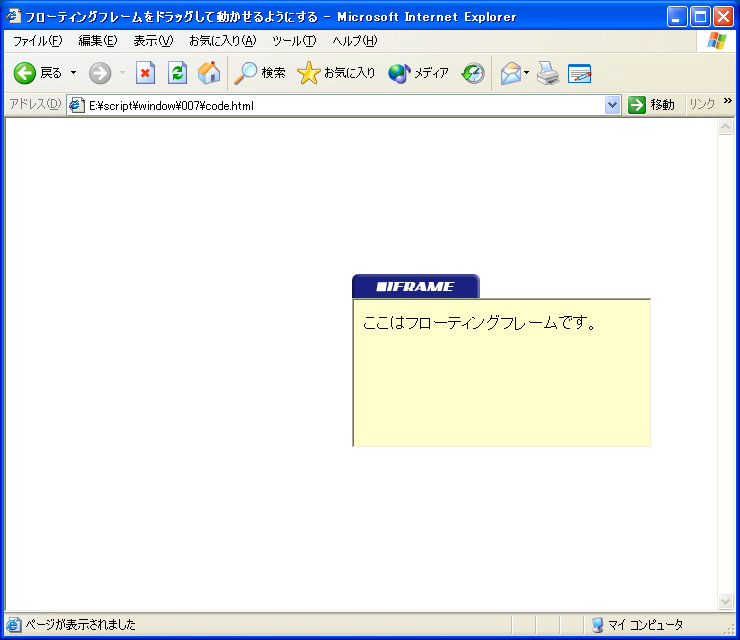Minimize the Internet Explorer window

tap(677, 17)
